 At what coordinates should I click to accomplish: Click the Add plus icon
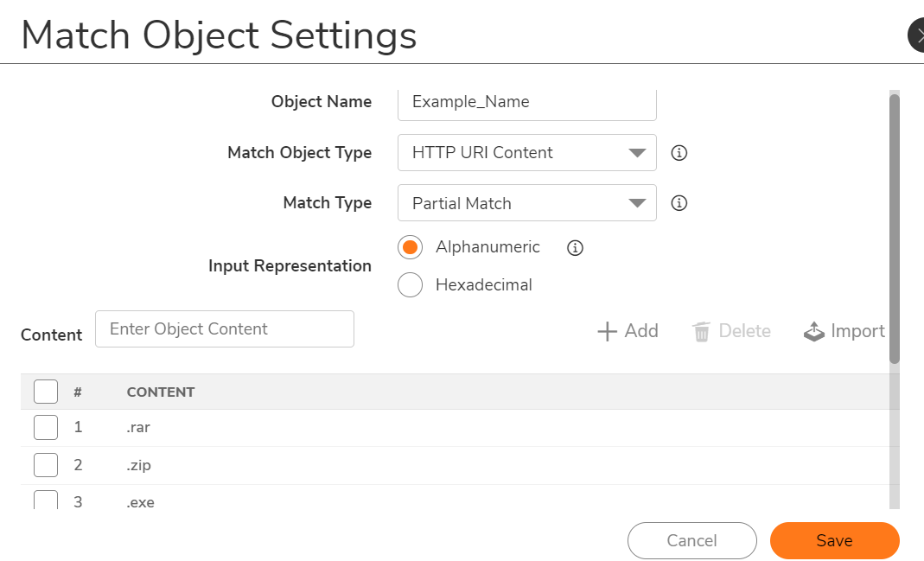coord(608,331)
